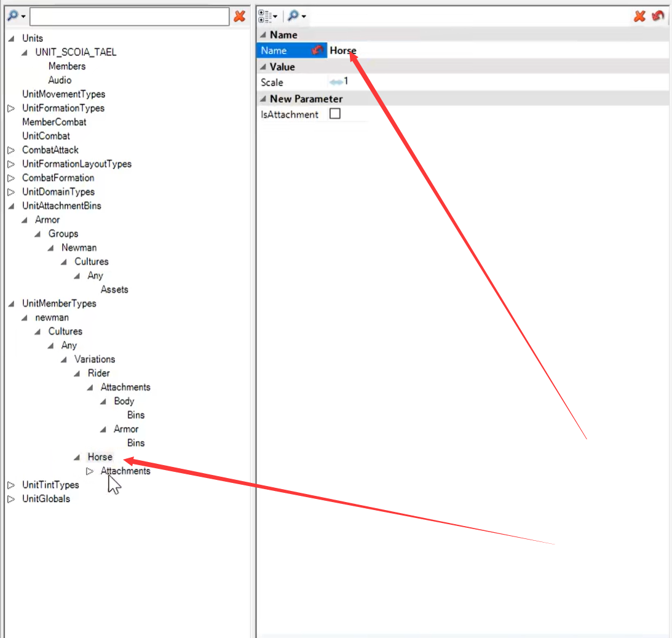
Task: Click the property panel orange X delete icon
Action: [x=639, y=16]
